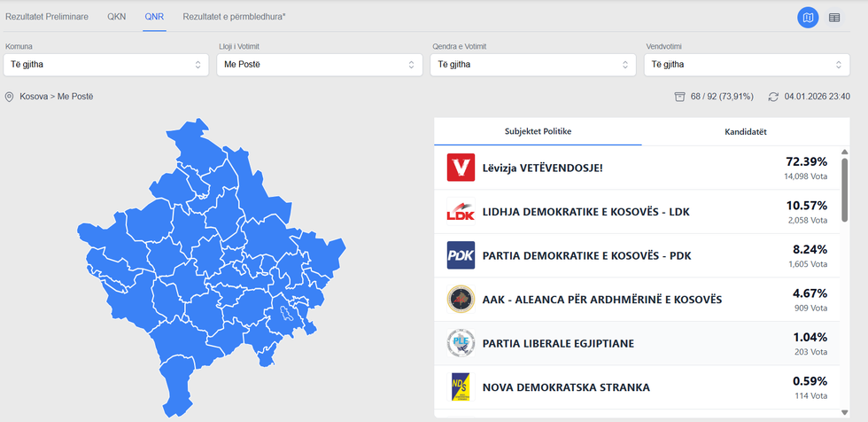The width and height of the screenshot is (868, 422).
Task: Click the refresh timestamp icon
Action: (x=773, y=97)
